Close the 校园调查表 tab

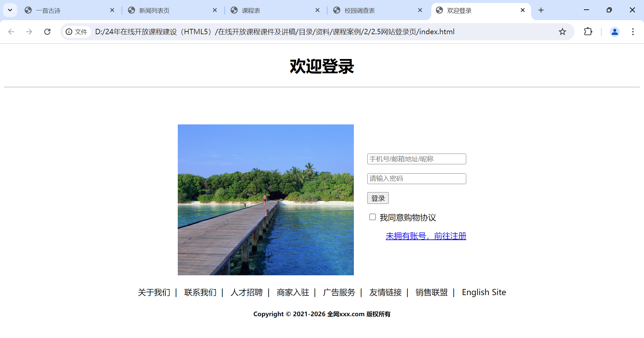click(x=420, y=10)
